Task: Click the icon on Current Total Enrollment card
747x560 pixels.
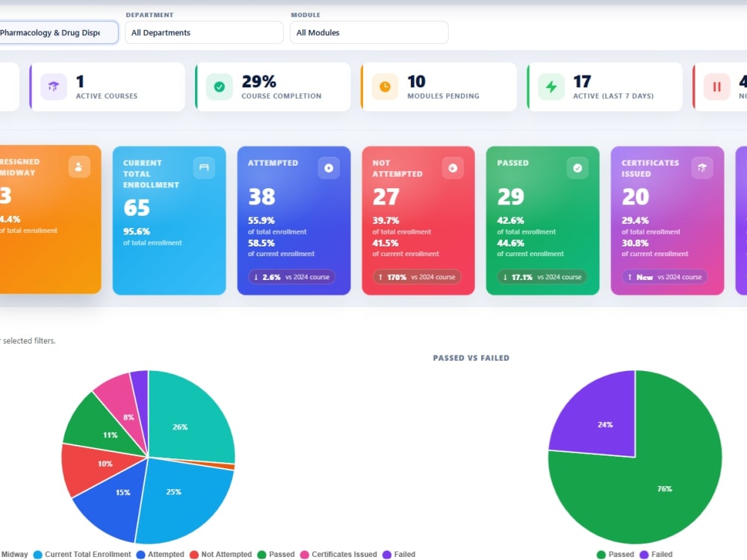Action: [x=204, y=167]
